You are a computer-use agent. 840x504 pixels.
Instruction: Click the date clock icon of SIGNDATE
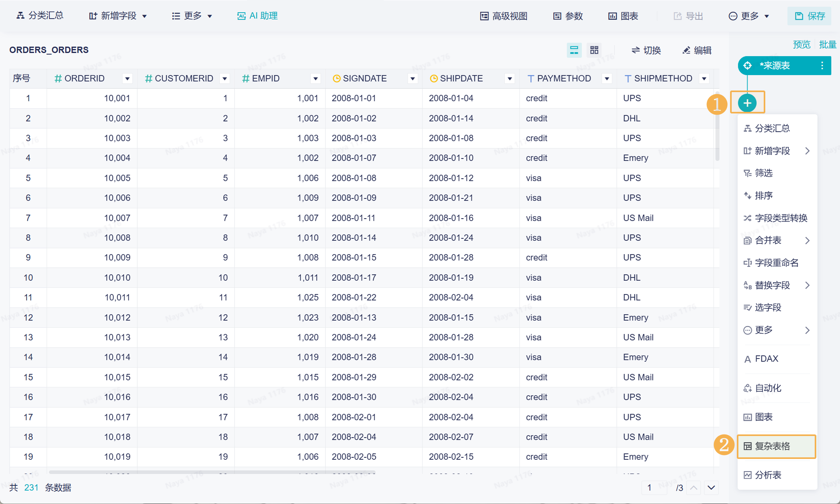click(336, 79)
